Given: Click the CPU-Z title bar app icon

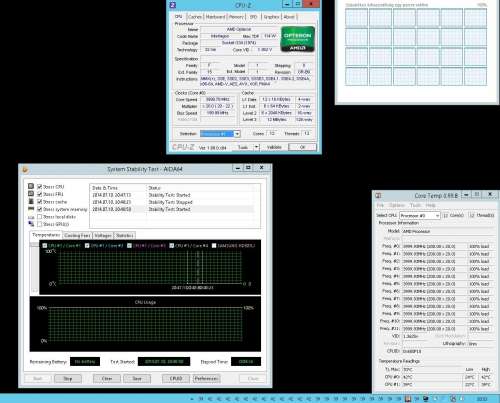Looking at the screenshot, I should tap(173, 5).
